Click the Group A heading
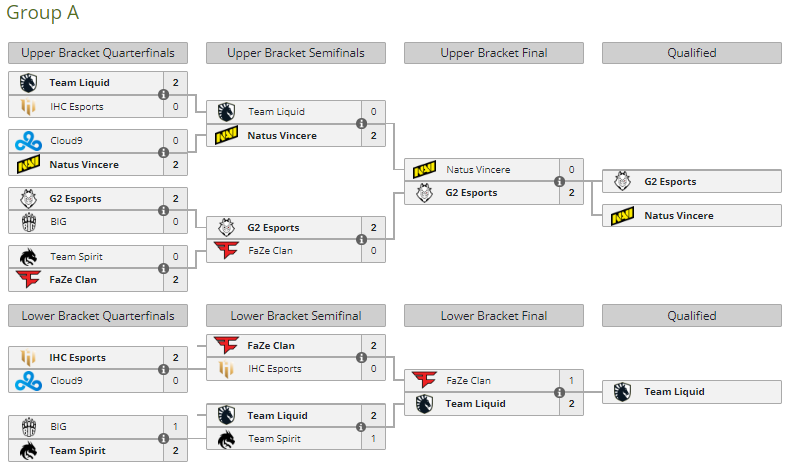Viewport: 787px width, 466px height. point(43,13)
